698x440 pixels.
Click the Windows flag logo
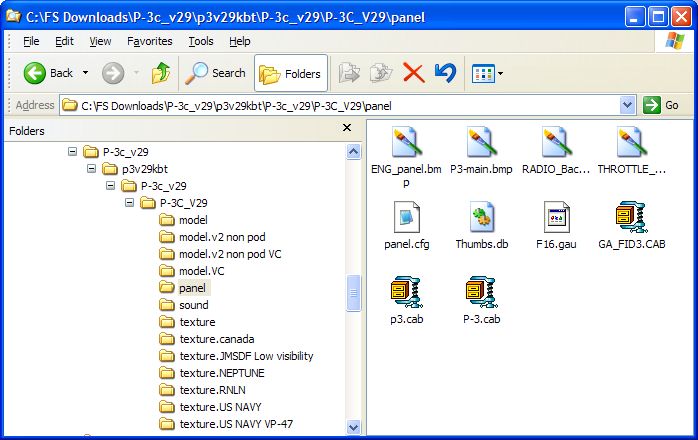coord(675,41)
